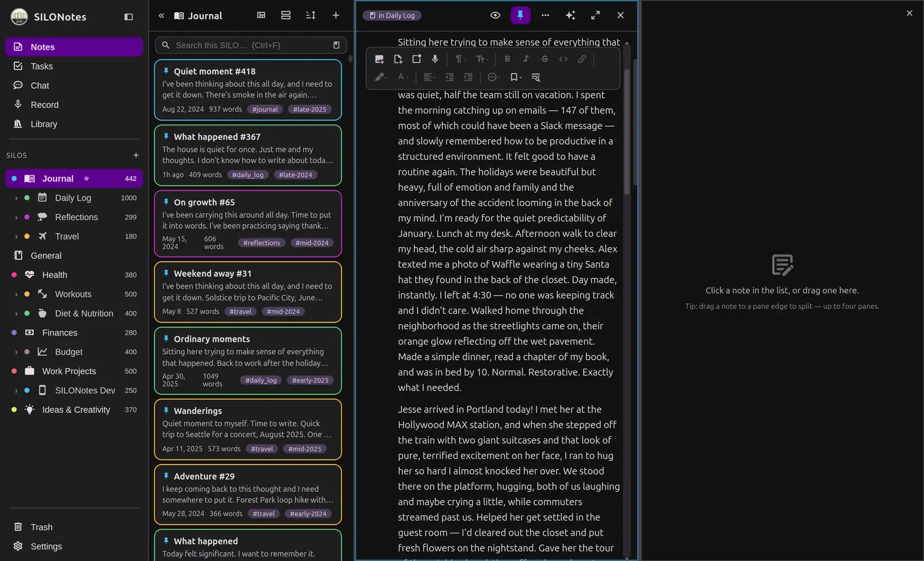This screenshot has height=561, width=924.
Task: Open the highlighter color dropdown
Action: click(x=380, y=77)
